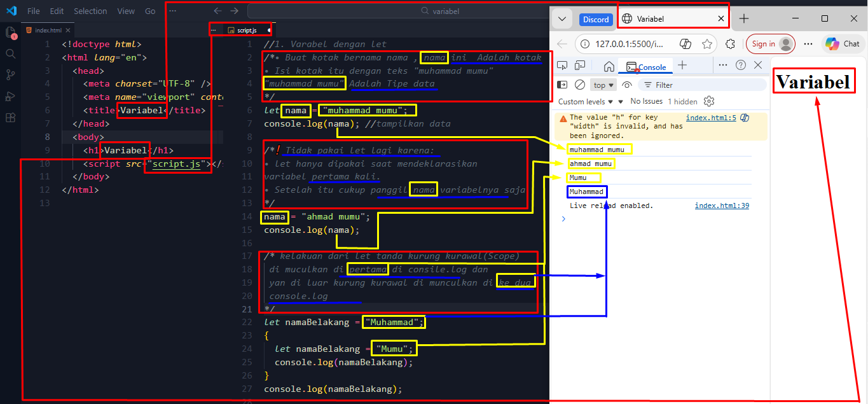The height and width of the screenshot is (404, 868).
Task: Open the browser tab search dropdown
Action: pos(561,19)
